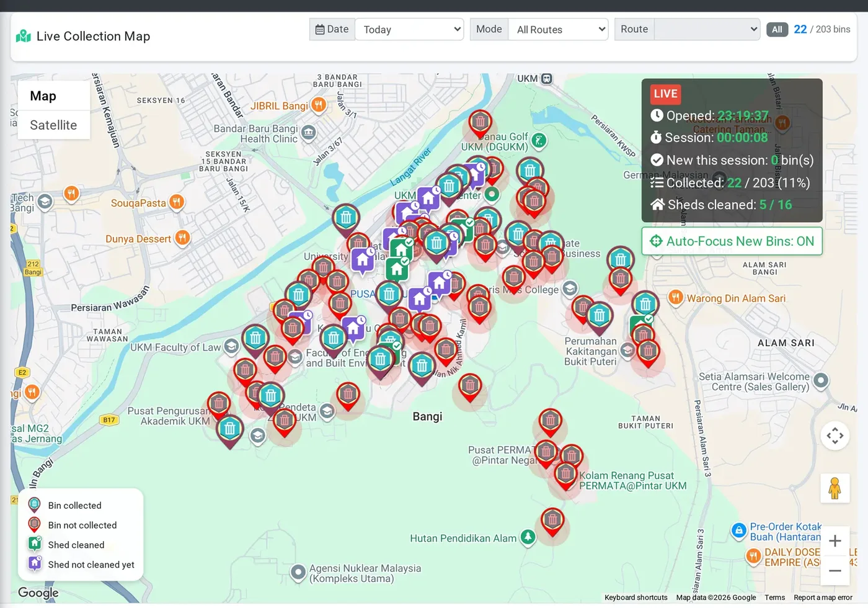Click the Pre-Order Kotak Buah shop pin
Screen dimensions: 868x608
click(738, 531)
